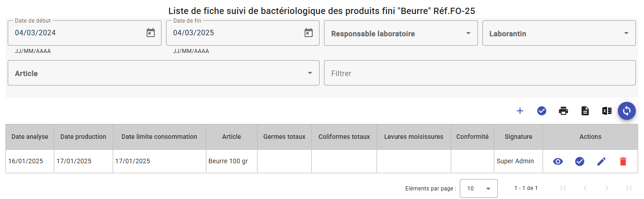644x199 pixels.
Task: Print the list with the printer icon
Action: [x=563, y=111]
